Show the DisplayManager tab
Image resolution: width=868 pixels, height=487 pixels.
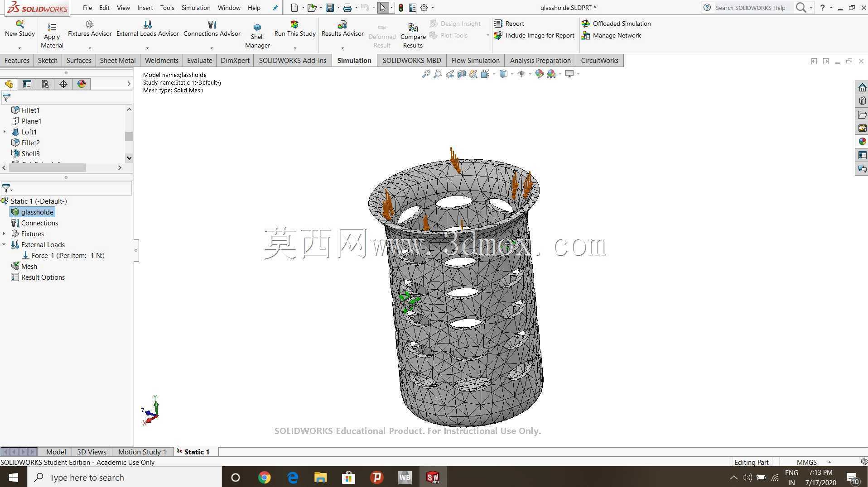(82, 84)
